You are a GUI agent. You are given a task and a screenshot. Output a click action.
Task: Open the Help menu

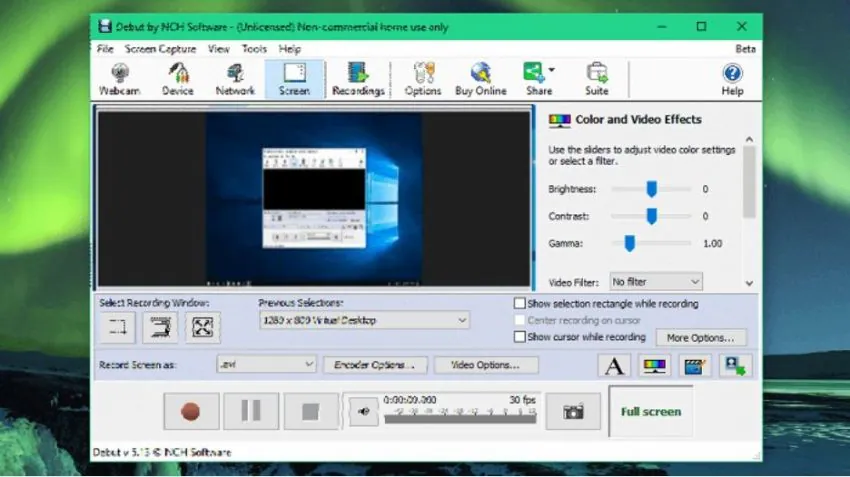(x=289, y=49)
